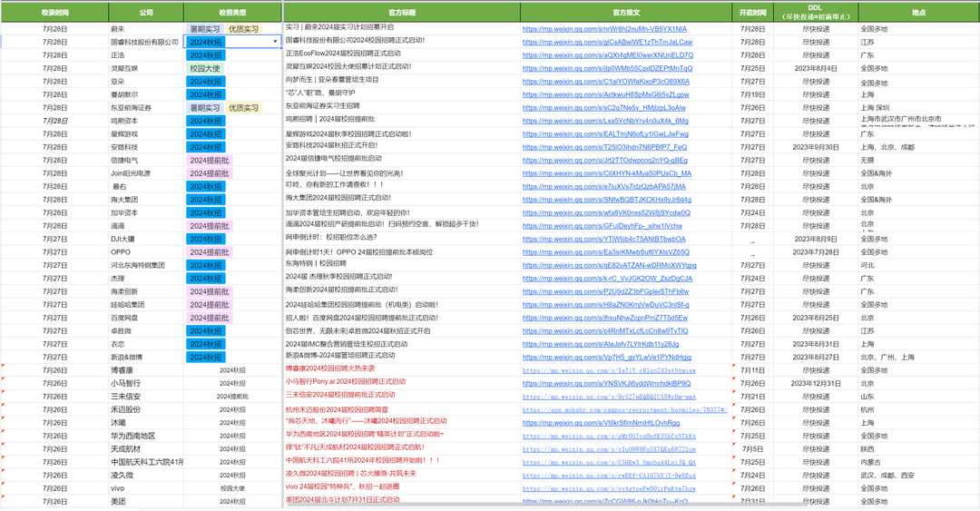Open the weixin link for 沐曦 row

(602, 423)
